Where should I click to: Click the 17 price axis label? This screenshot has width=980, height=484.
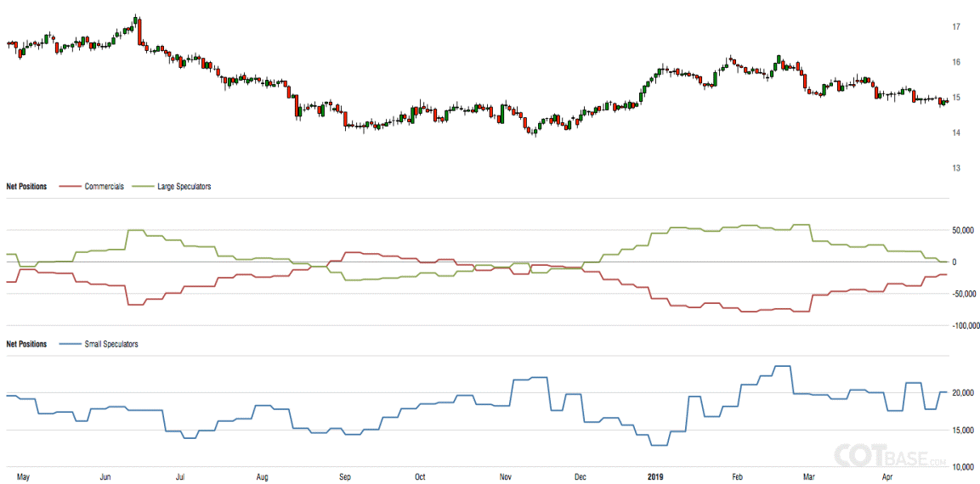pos(956,27)
